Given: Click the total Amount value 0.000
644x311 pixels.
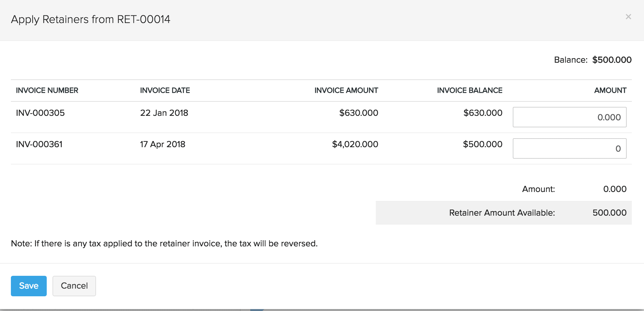Looking at the screenshot, I should pyautogui.click(x=615, y=189).
